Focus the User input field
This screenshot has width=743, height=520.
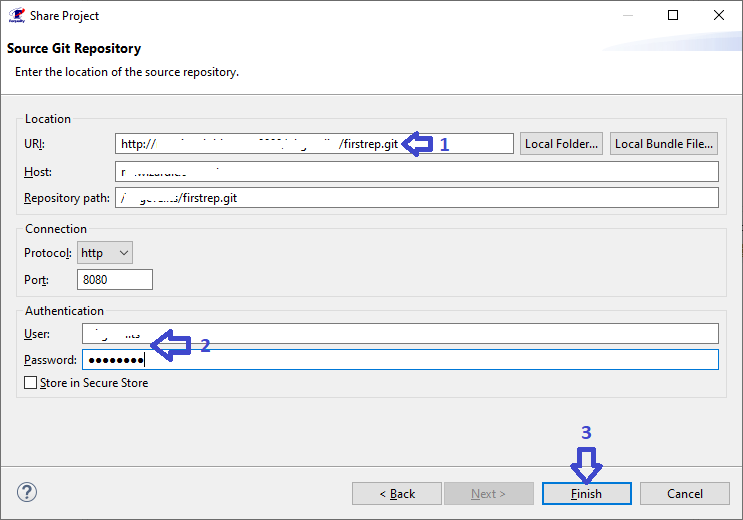point(400,334)
